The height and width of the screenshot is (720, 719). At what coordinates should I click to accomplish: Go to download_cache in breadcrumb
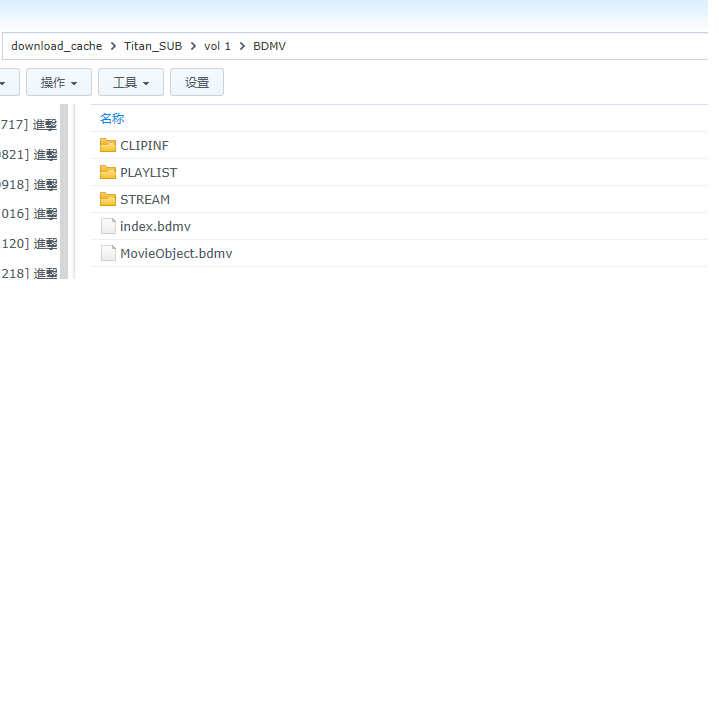pos(57,46)
